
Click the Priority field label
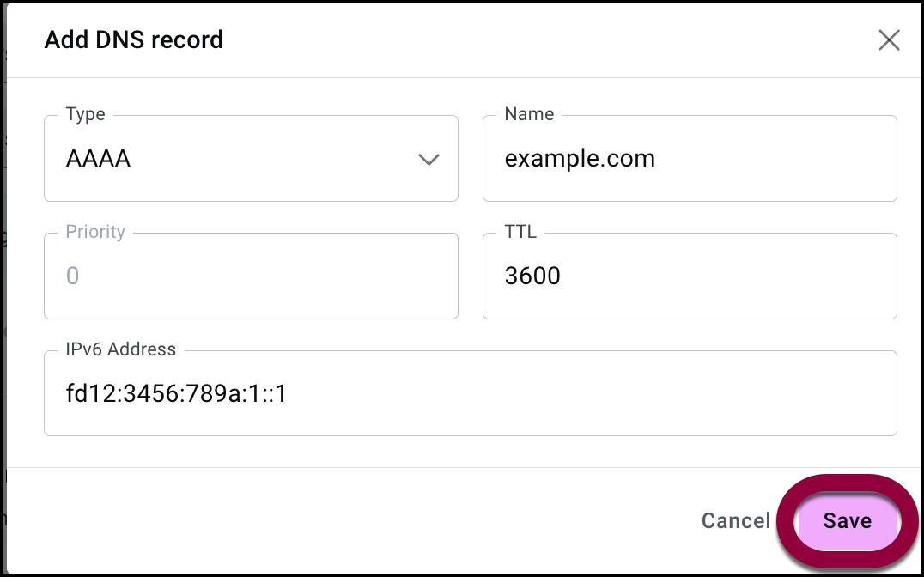[x=95, y=232]
